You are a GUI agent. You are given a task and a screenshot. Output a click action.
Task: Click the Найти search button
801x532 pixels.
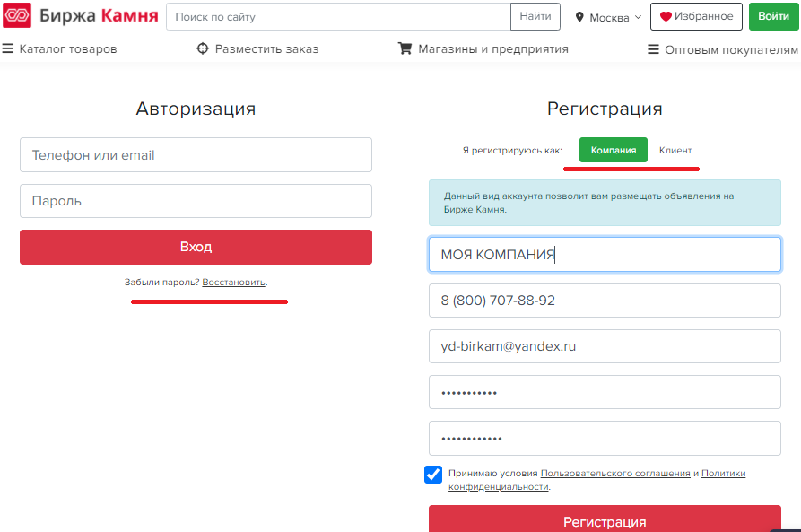pos(535,16)
